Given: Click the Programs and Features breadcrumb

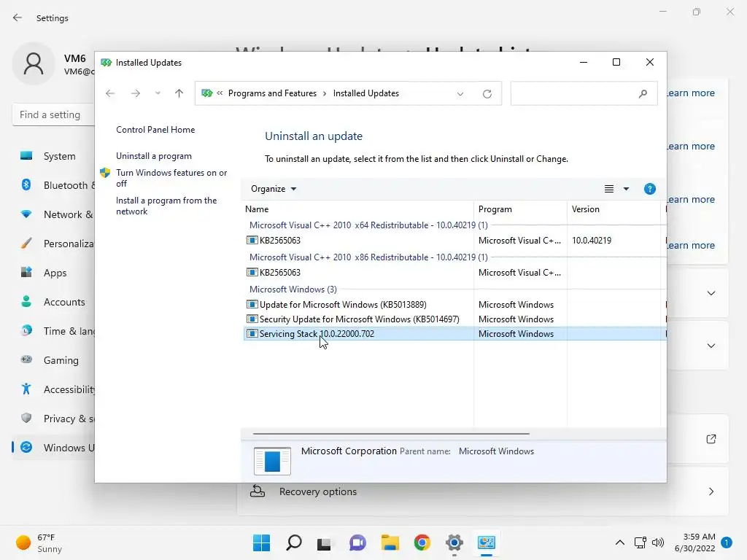Looking at the screenshot, I should [272, 93].
